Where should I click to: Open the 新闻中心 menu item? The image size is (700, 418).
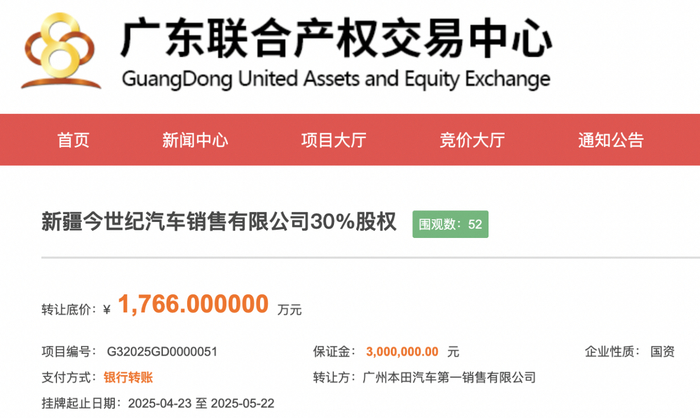point(195,141)
